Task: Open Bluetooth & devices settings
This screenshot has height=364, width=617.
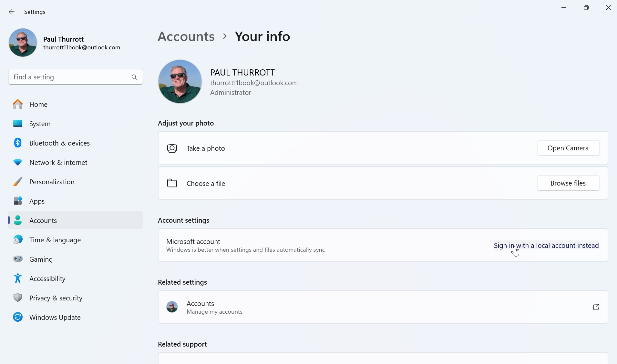Action: 59,143
